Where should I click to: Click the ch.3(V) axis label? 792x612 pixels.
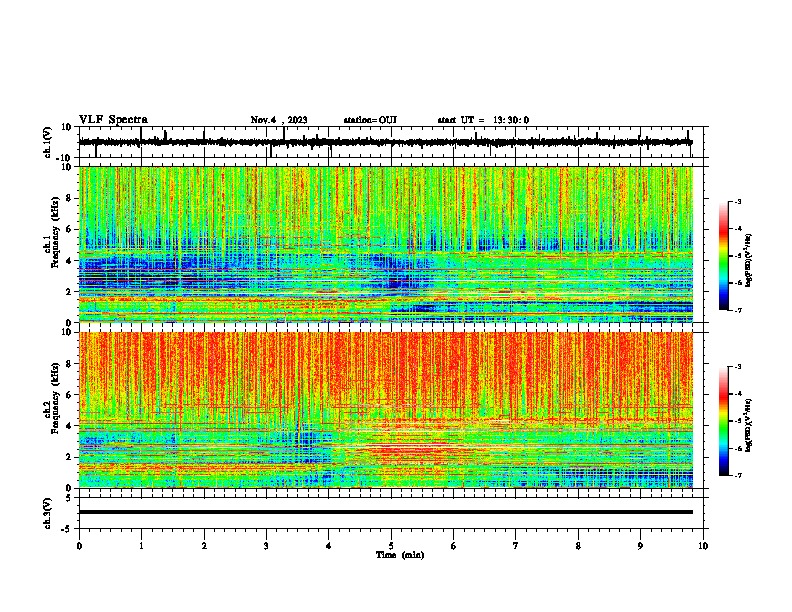pyautogui.click(x=48, y=513)
